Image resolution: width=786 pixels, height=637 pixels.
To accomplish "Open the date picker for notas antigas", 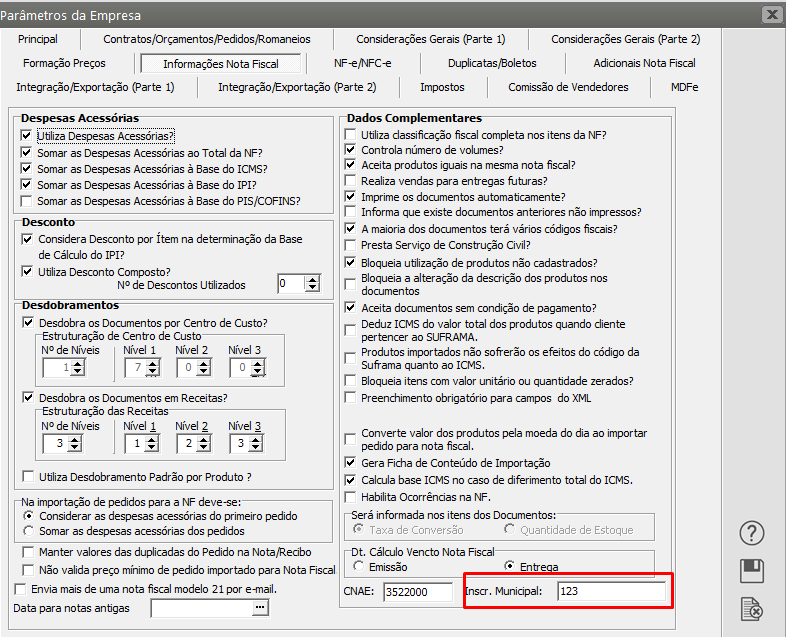I will tap(260, 608).
